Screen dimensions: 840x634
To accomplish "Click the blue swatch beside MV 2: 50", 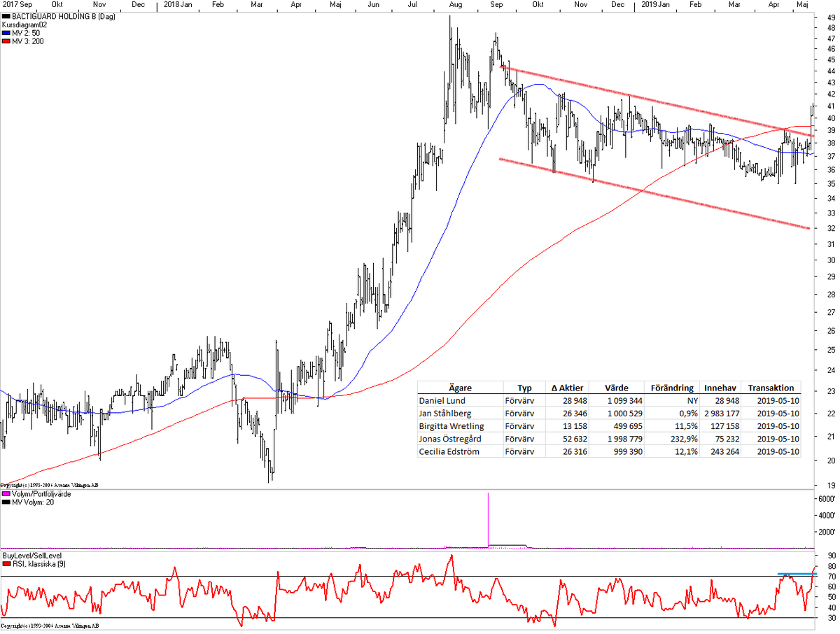I will pos(6,33).
